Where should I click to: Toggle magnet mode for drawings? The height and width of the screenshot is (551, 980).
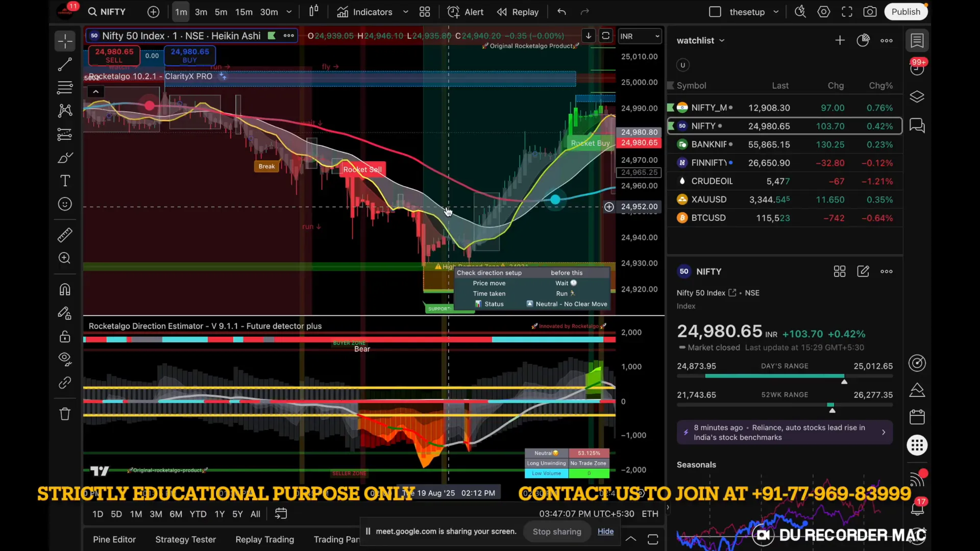pos(65,289)
